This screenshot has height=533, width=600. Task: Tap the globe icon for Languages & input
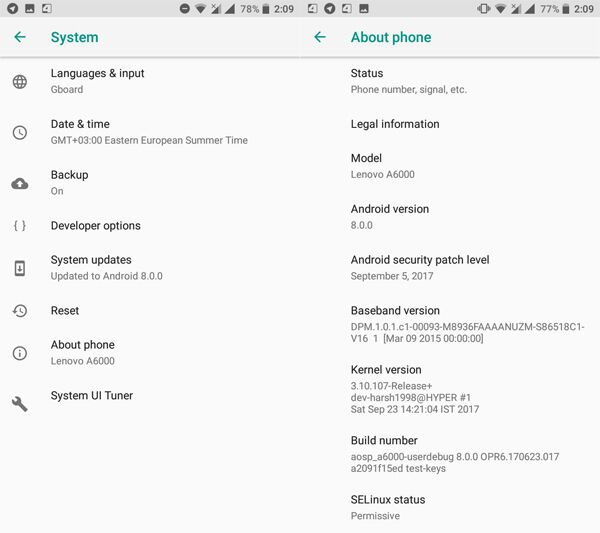tap(20, 81)
